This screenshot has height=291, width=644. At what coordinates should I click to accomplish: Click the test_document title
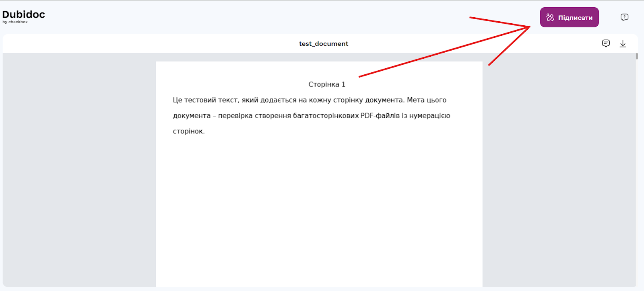pos(323,43)
